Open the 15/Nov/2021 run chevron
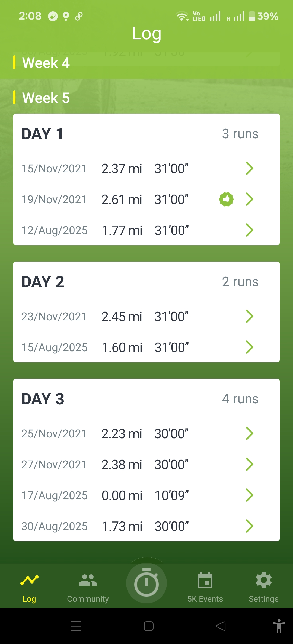 click(249, 168)
